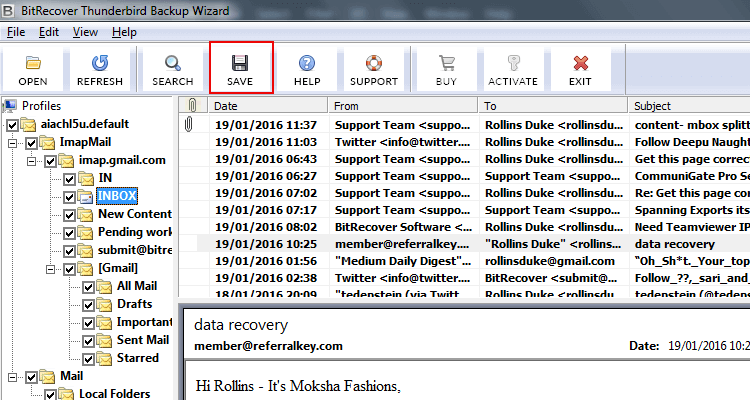Click the 'data recovery' preview title
Image resolution: width=750 pixels, height=400 pixels.
tap(241, 325)
